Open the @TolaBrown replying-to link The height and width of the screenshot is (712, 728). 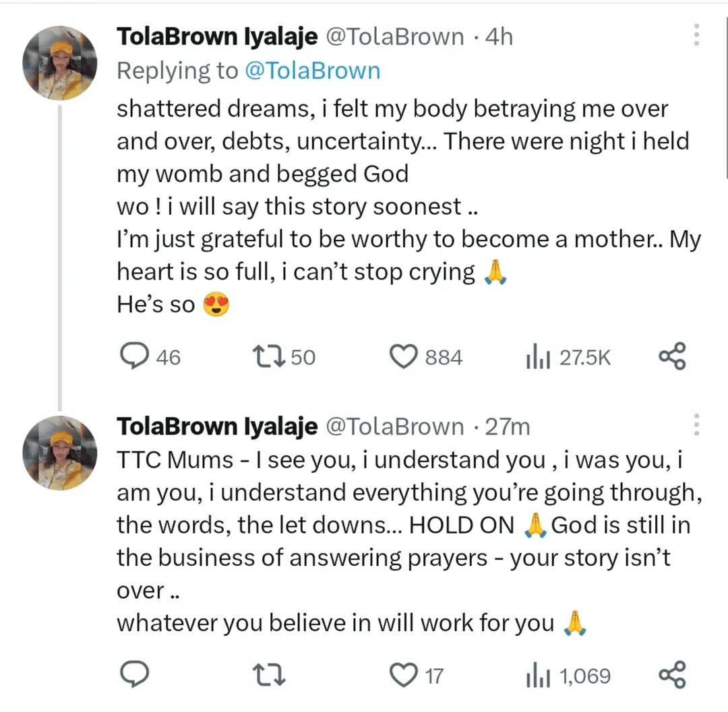[x=313, y=71]
